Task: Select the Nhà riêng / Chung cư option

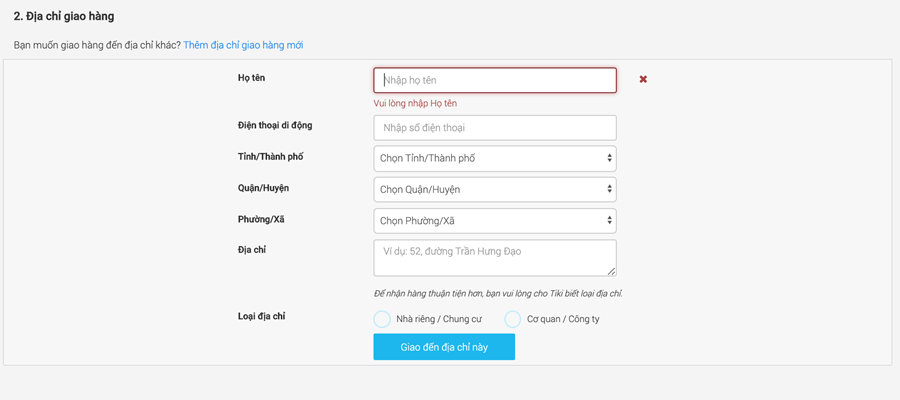Action: (382, 319)
